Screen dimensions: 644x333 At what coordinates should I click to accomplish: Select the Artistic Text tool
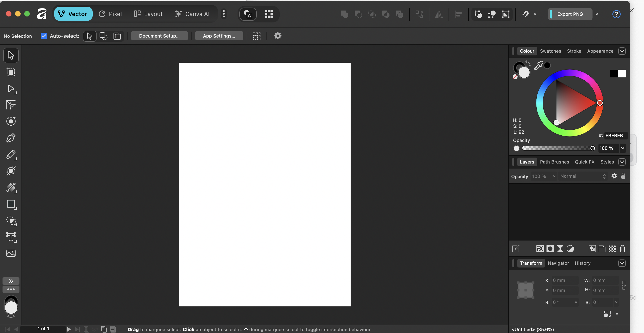click(11, 237)
